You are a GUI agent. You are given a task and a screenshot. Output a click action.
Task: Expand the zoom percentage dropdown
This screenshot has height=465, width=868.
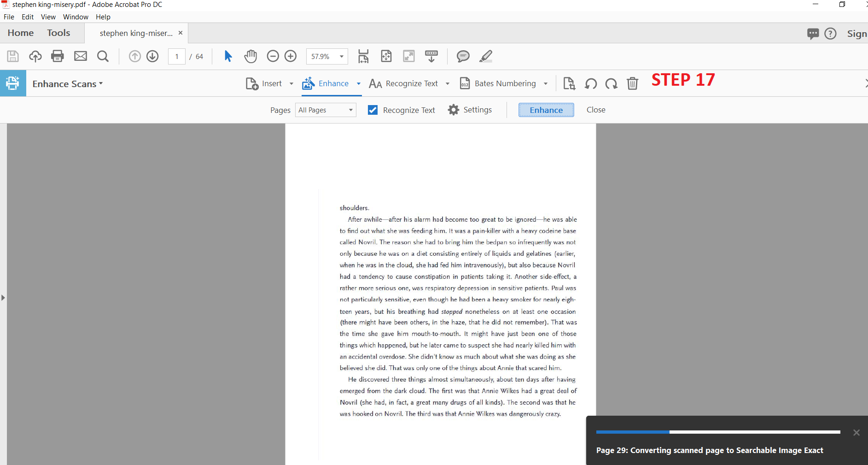342,57
